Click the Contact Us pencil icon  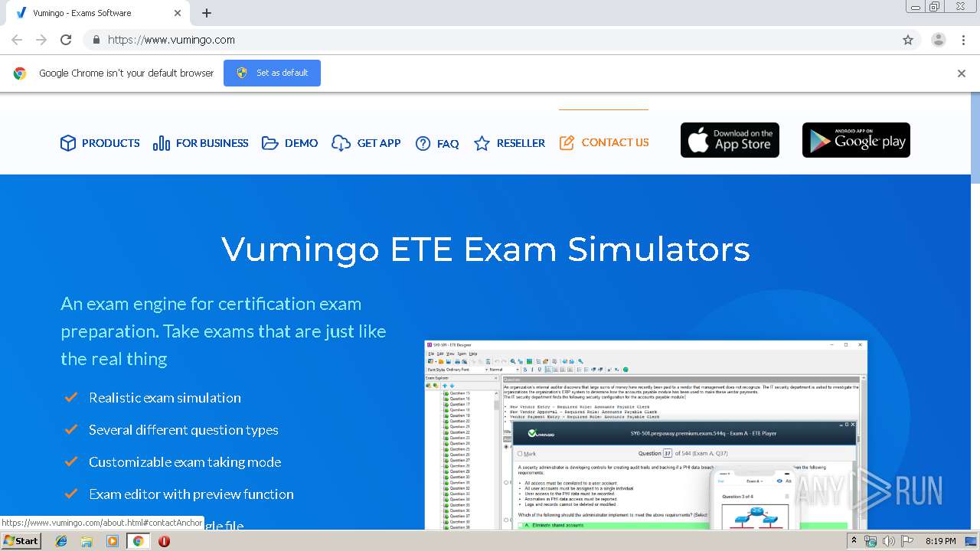(x=567, y=142)
